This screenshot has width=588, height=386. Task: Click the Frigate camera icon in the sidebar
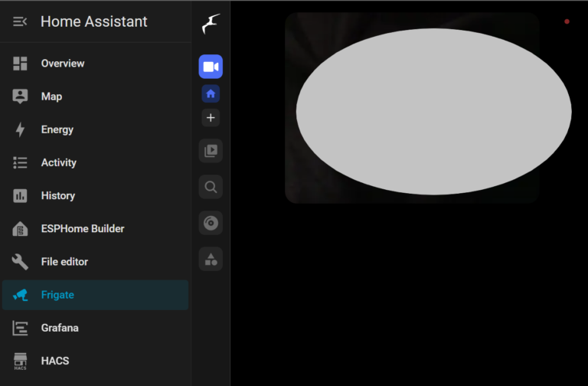point(21,295)
